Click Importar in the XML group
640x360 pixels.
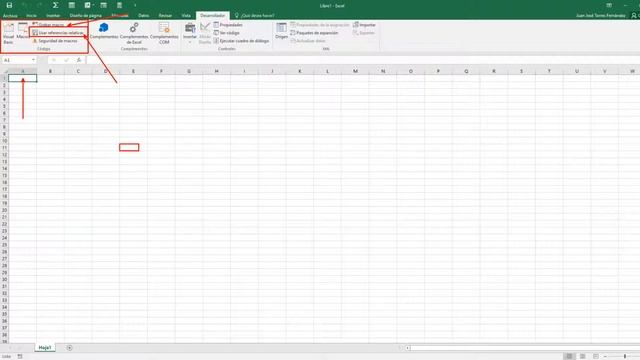(x=364, y=25)
